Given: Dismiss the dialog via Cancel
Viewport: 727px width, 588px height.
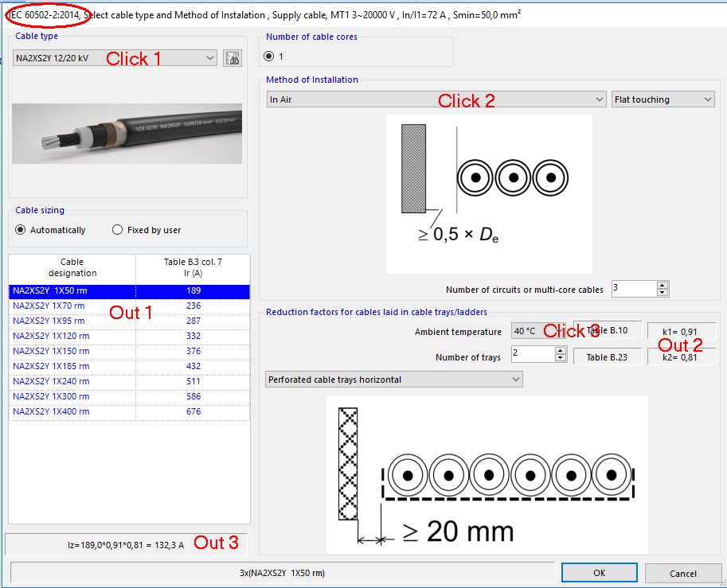Looking at the screenshot, I should [682, 572].
